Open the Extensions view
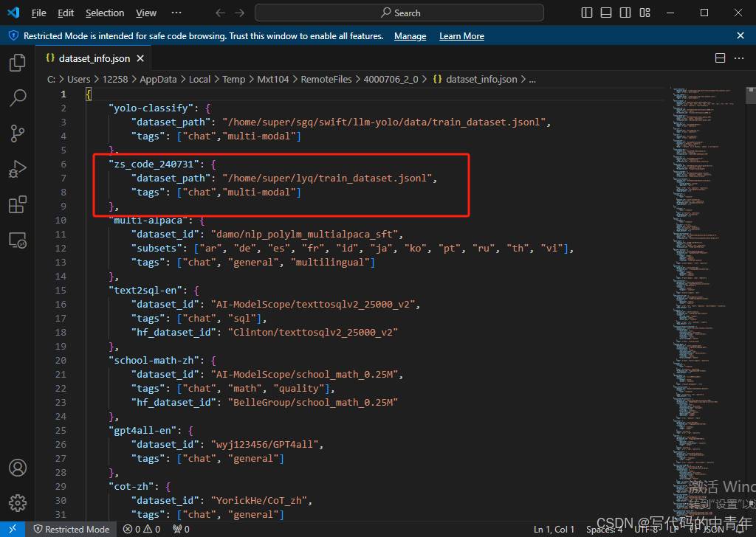The height and width of the screenshot is (537, 756). point(18,204)
